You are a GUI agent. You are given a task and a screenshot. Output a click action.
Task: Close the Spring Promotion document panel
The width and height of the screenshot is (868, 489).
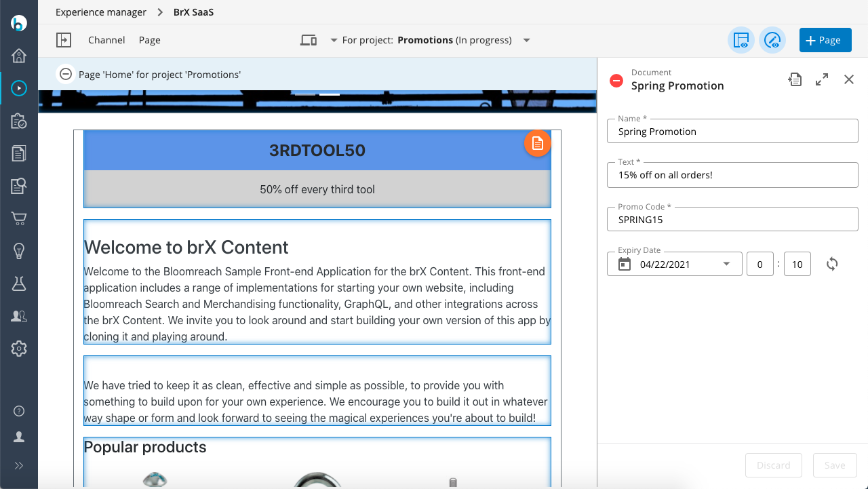pyautogui.click(x=849, y=79)
